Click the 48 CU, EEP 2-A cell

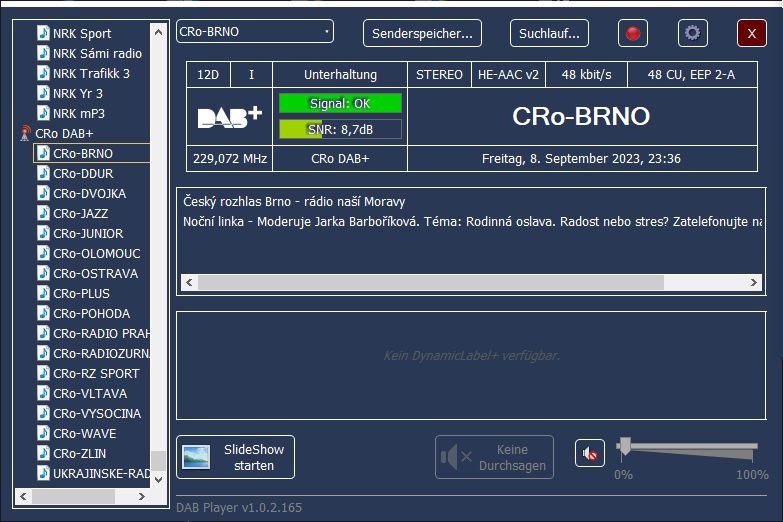692,74
